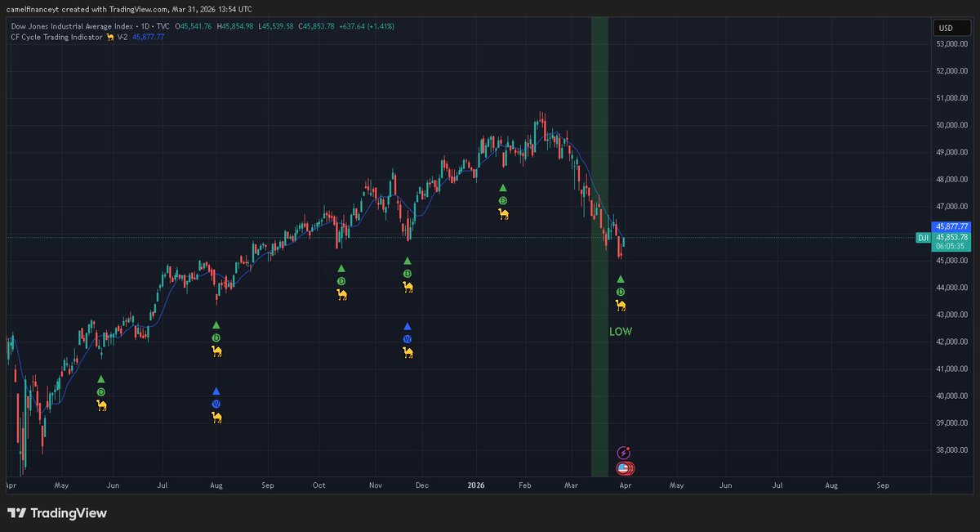Select the 2026 label on the time axis
This screenshot has width=980, height=532.
[475, 485]
